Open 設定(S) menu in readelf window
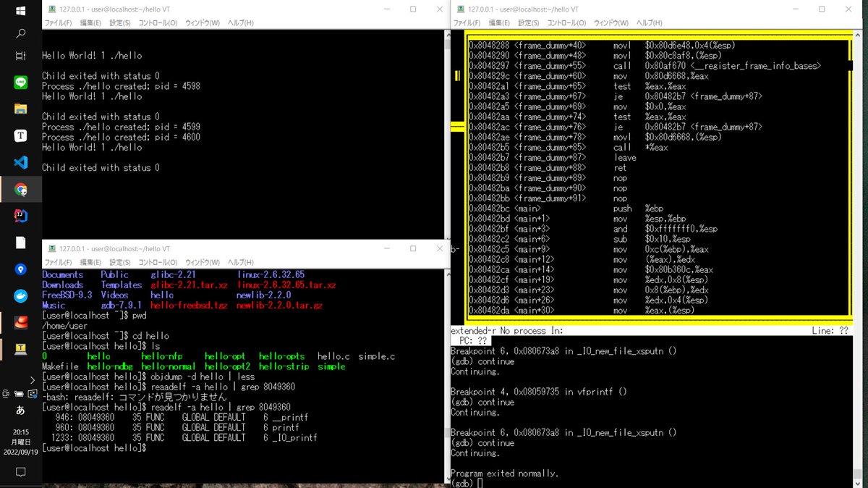Image resolution: width=868 pixels, height=488 pixels. 120,262
